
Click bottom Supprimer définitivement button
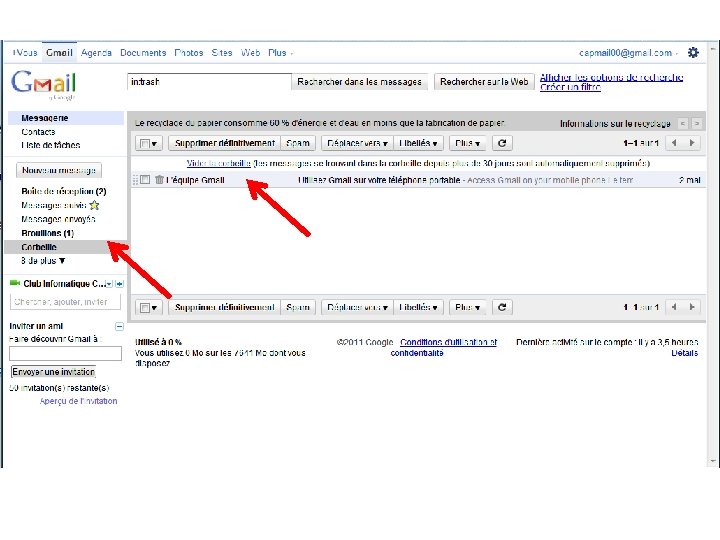(x=225, y=307)
